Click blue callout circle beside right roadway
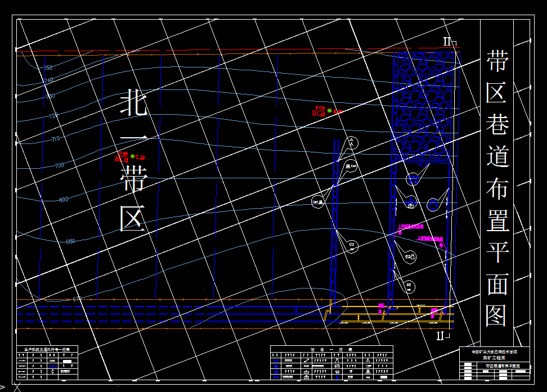This screenshot has height=392, width=547. [x=433, y=204]
